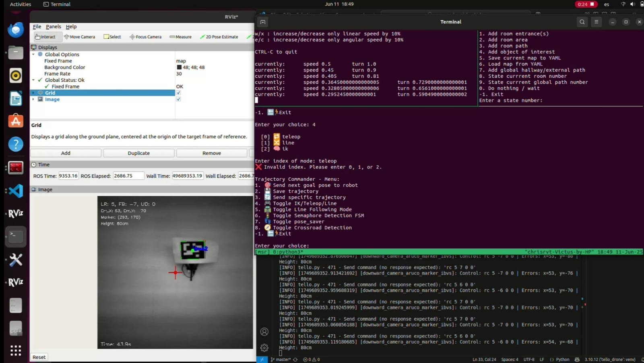This screenshot has width=644, height=363.
Task: Click the terminal search icon
Action: (582, 22)
